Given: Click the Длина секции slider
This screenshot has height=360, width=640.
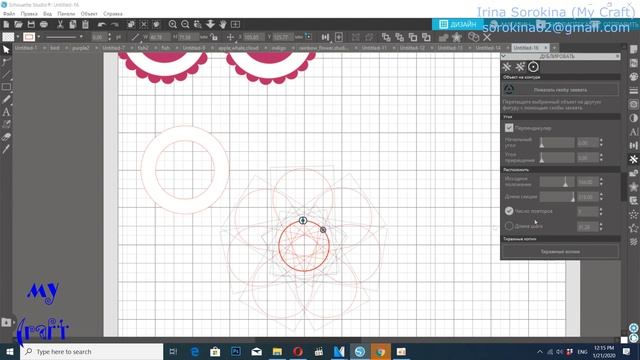Looking at the screenshot, I should coord(557,197).
